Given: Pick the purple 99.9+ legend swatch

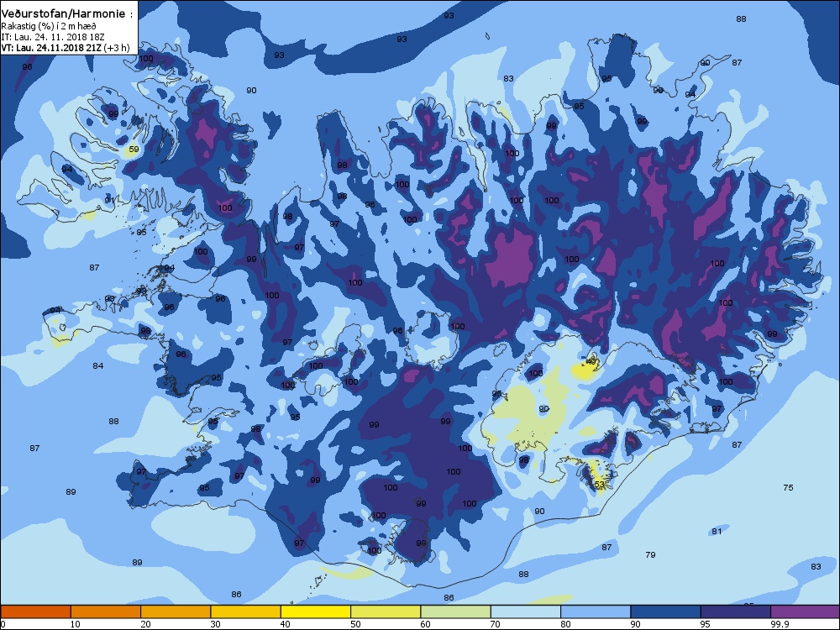Looking at the screenshot, I should 806,612.
